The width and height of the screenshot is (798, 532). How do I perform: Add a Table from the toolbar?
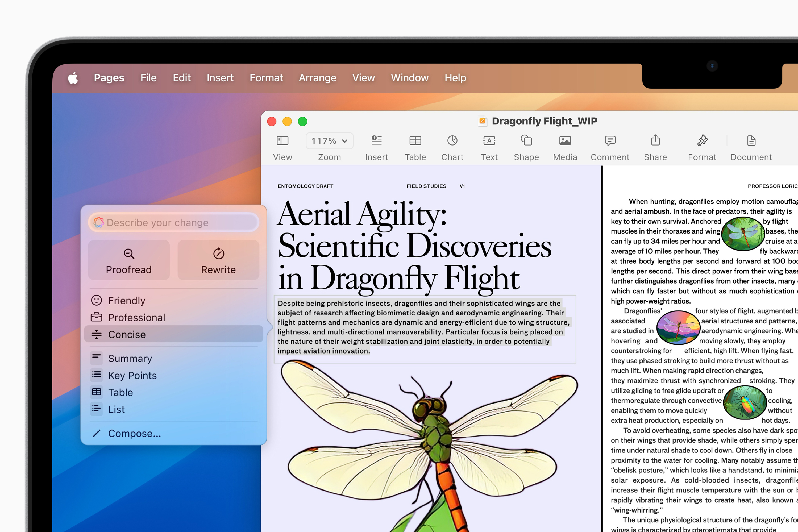tap(415, 140)
